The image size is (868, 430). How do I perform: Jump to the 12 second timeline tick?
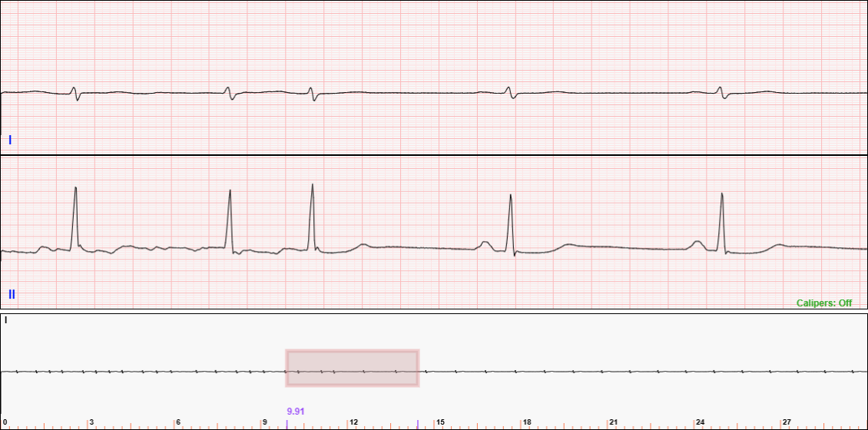(353, 422)
